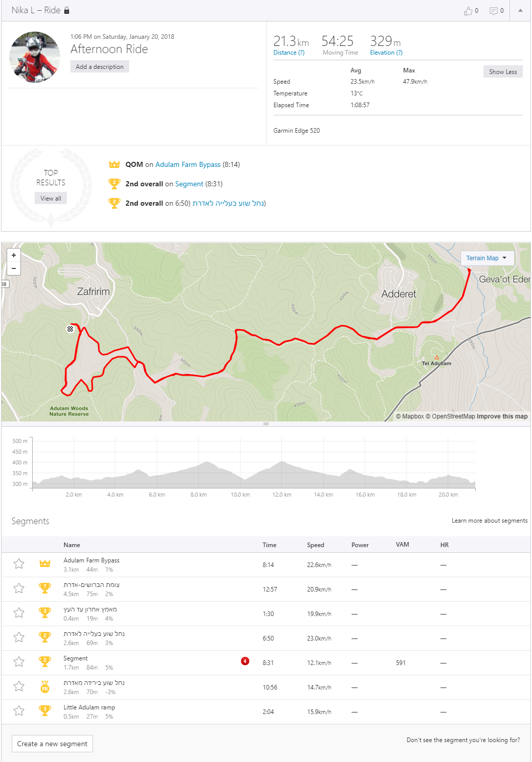Screen dimensions: 532x762
Task: Click the checkered finish marker on map
Action: 70,329
